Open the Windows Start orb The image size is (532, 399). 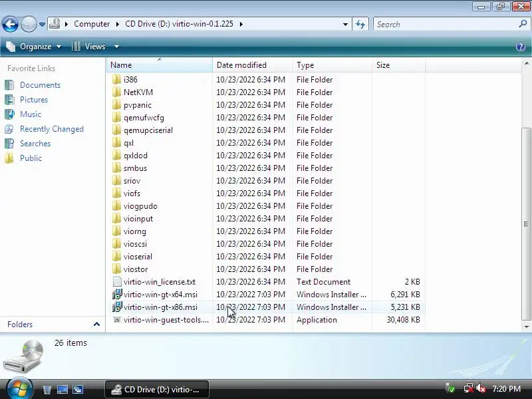coord(20,389)
